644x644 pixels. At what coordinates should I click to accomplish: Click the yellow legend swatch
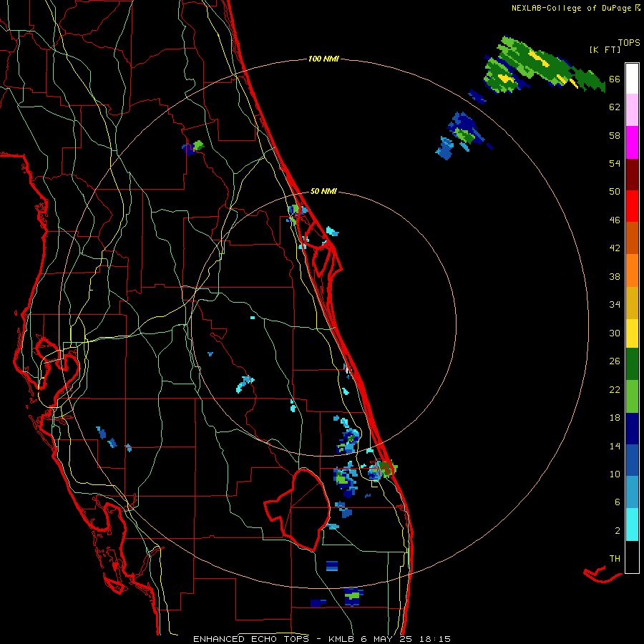[632, 333]
